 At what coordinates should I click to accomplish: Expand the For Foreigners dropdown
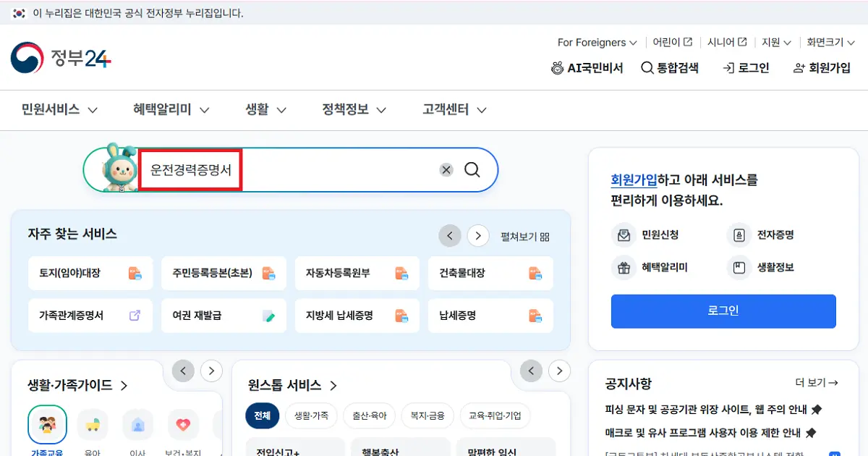point(597,43)
